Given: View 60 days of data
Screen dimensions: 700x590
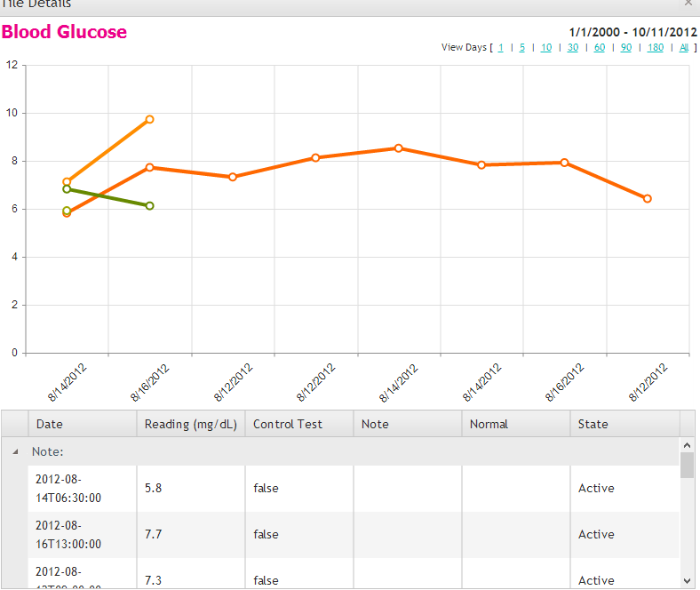Looking at the screenshot, I should [x=600, y=47].
